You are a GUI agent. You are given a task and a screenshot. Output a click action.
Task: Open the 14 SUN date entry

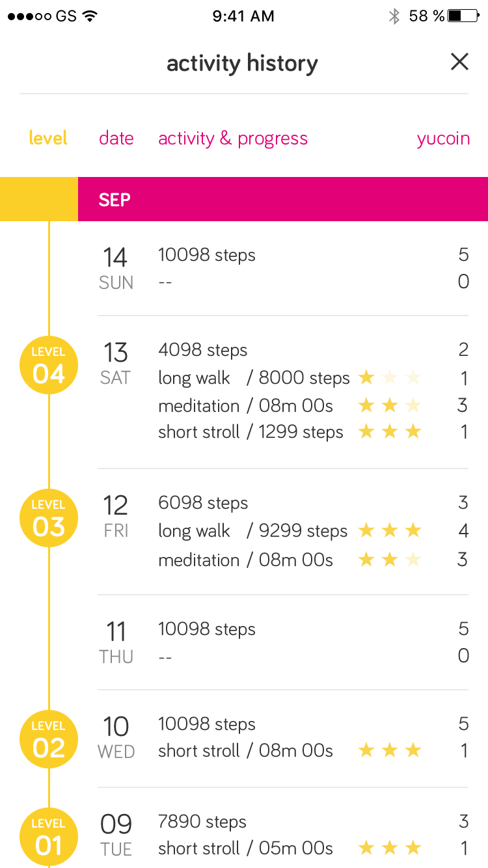116,267
